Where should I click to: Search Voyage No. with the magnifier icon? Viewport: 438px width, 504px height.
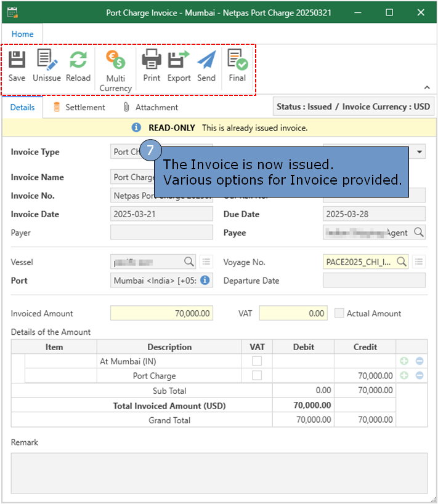(x=401, y=262)
